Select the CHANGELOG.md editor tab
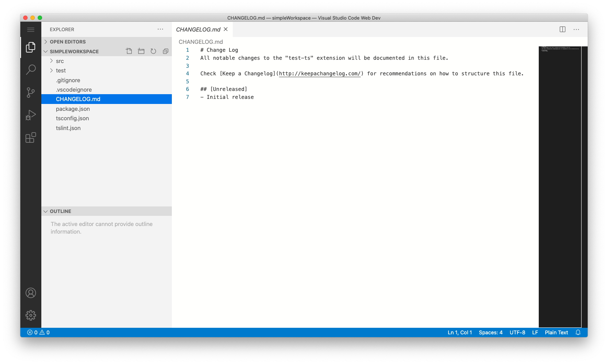The image size is (608, 364). [198, 29]
